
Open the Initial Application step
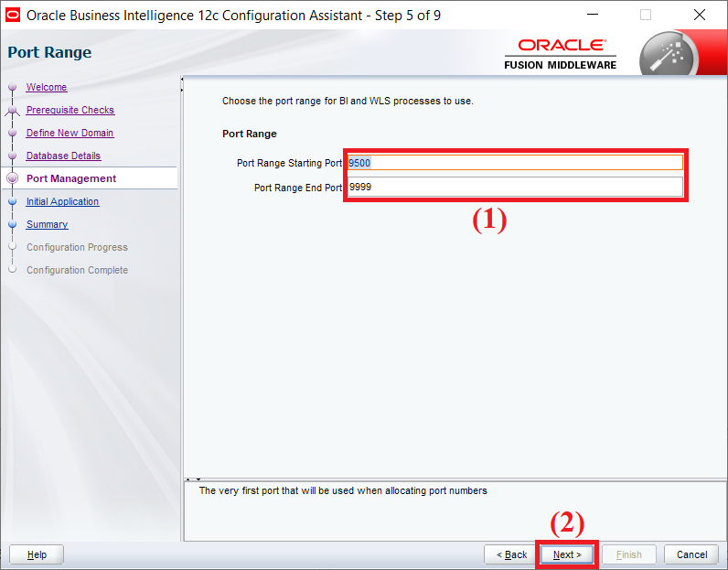pos(63,201)
